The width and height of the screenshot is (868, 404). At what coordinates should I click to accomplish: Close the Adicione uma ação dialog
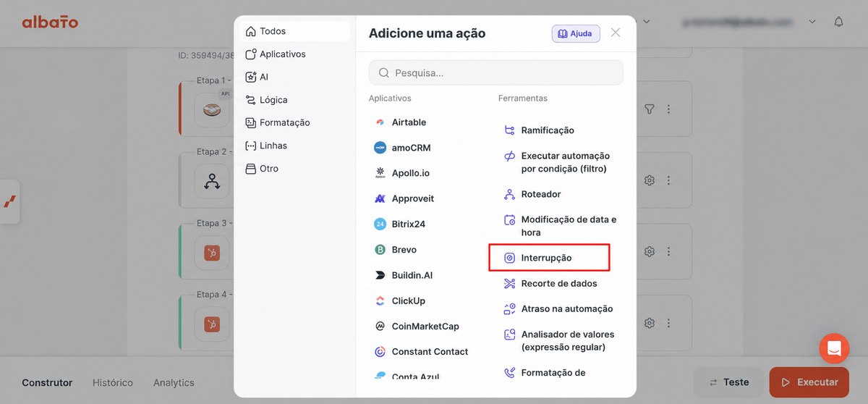[616, 33]
